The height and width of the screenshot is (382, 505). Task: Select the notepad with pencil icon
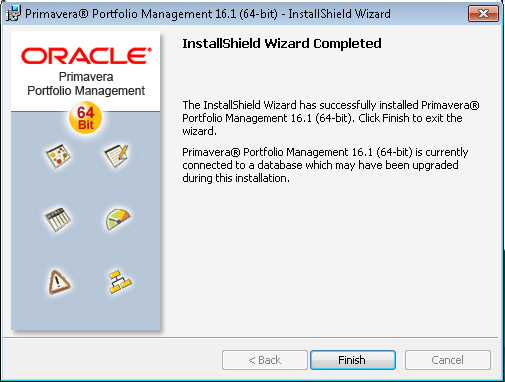tap(116, 156)
